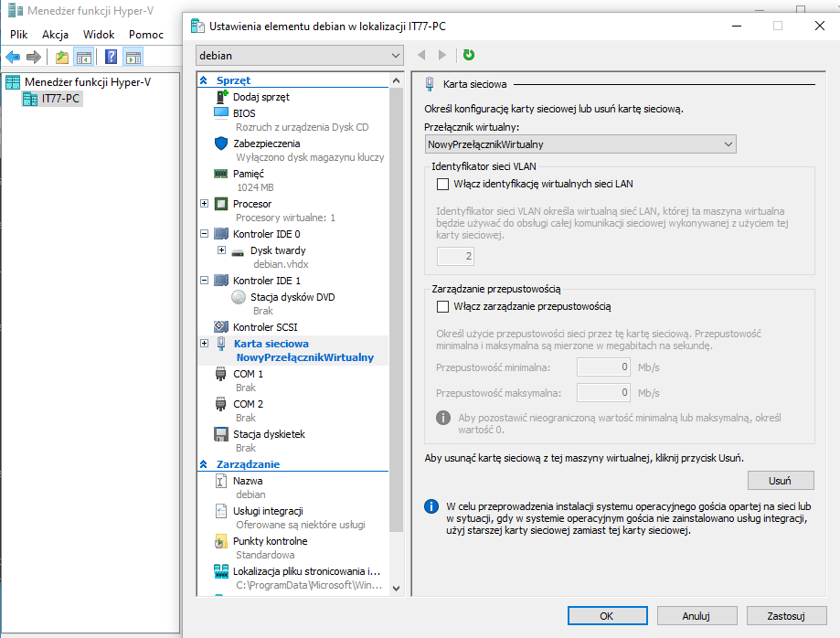840x638 pixels.
Task: Expand the Dysk twardy tree node
Action: (x=221, y=250)
